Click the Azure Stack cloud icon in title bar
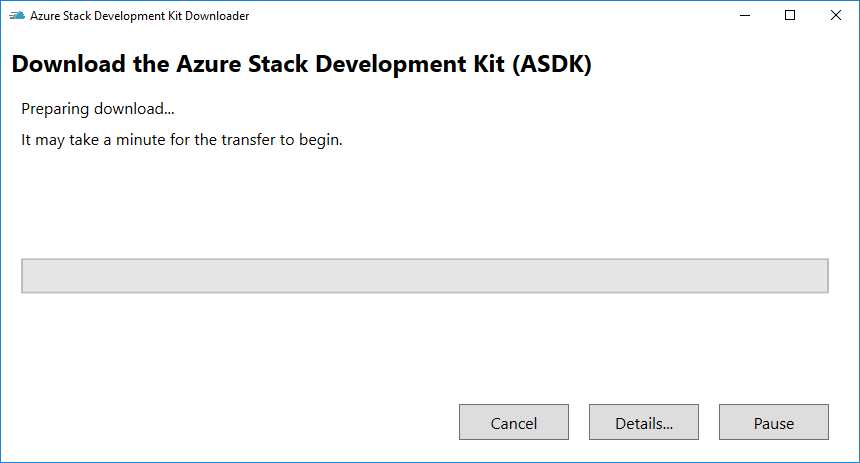Image resolution: width=860 pixels, height=463 pixels. (17, 15)
